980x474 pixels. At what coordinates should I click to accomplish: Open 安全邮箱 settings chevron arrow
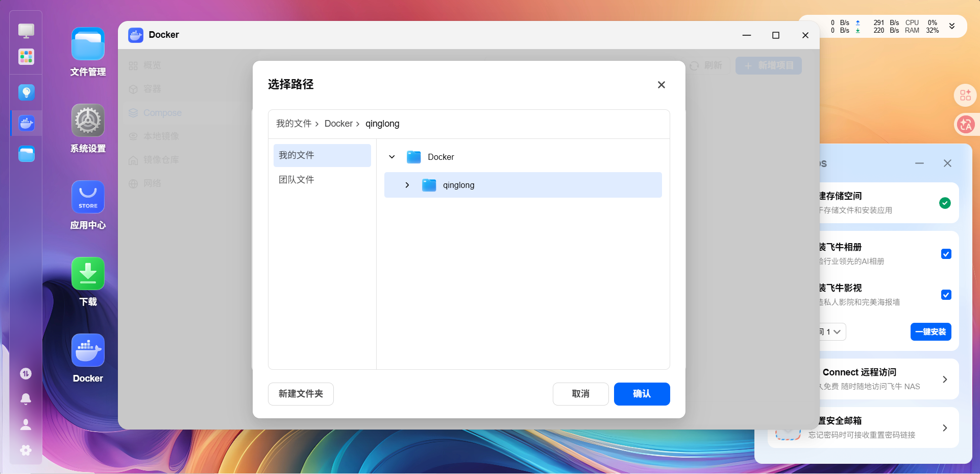point(945,428)
